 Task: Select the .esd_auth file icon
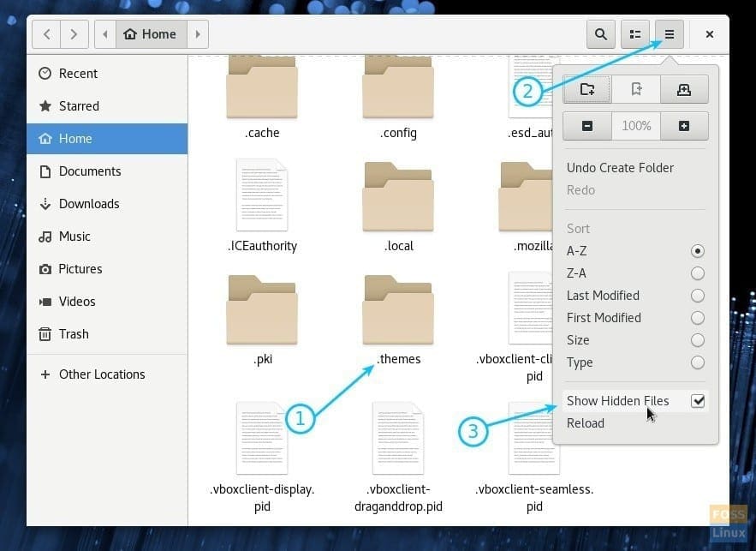click(x=530, y=87)
